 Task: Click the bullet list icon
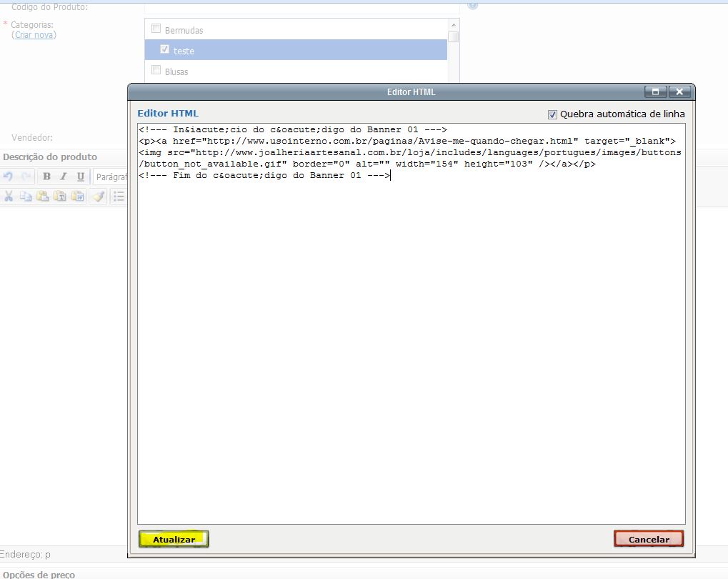pyautogui.click(x=119, y=196)
